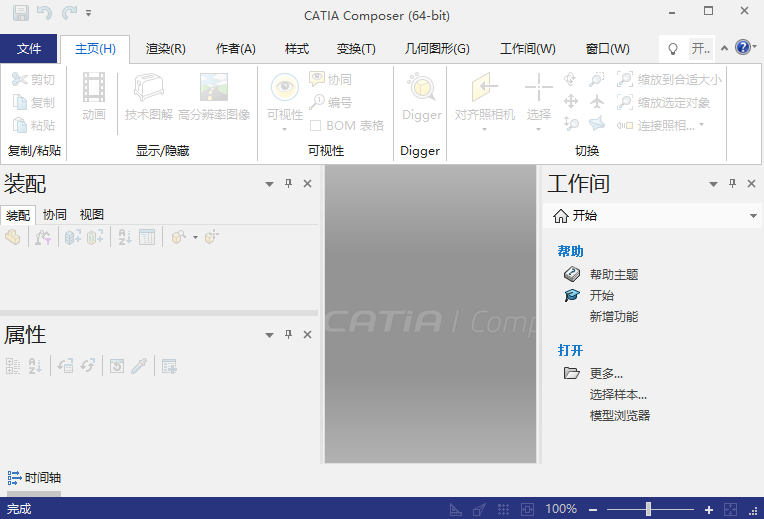The image size is (764, 519).
Task: Pin the 属性 panel
Action: point(288,334)
